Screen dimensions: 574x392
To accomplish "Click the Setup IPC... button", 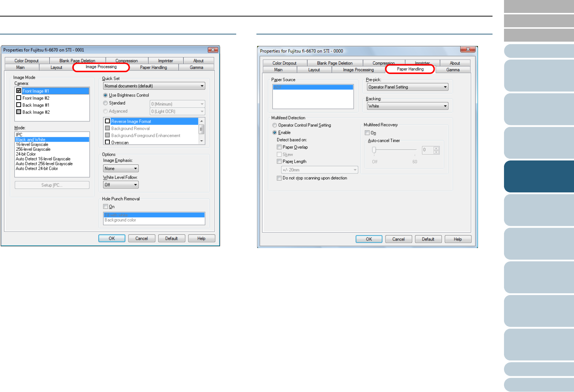I will [x=52, y=185].
